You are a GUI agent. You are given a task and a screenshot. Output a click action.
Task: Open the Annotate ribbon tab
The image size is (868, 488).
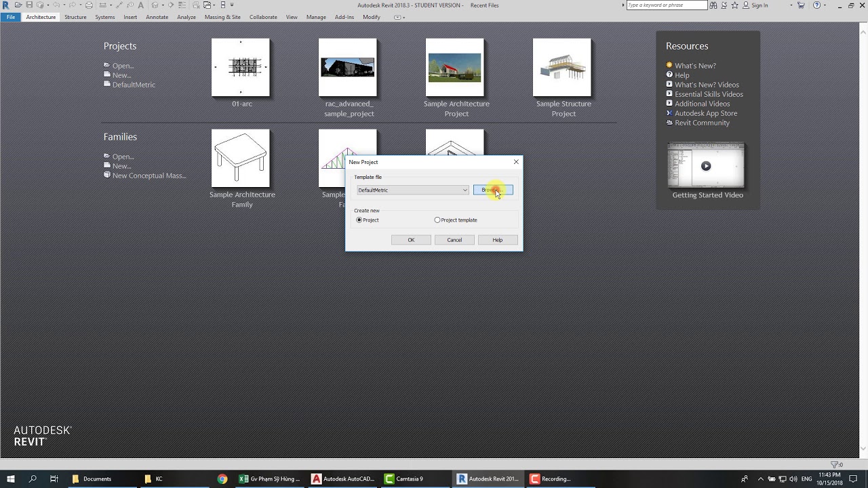[x=157, y=17]
